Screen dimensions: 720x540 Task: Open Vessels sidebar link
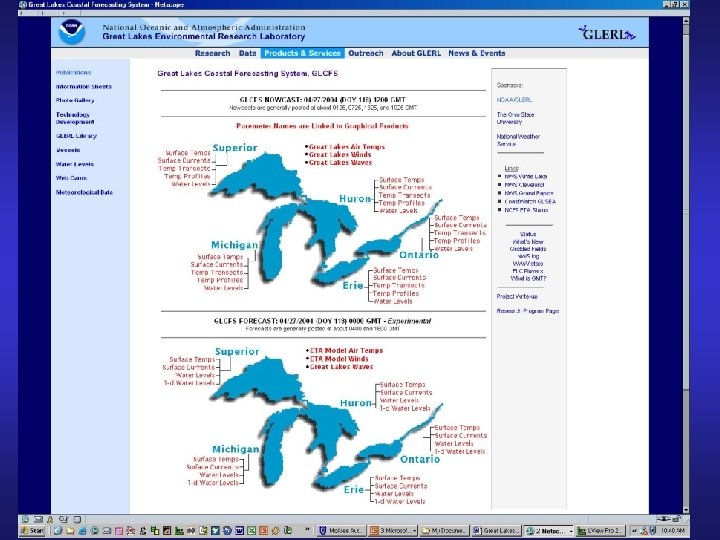68,150
